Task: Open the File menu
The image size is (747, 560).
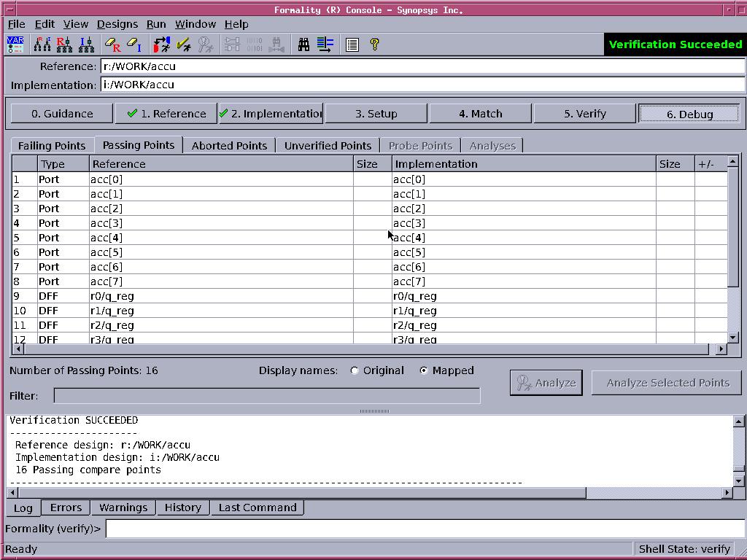Action: click(17, 24)
